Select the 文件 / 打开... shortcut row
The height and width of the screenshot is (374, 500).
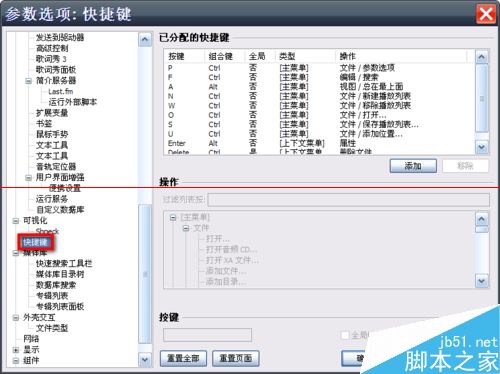(x=319, y=115)
